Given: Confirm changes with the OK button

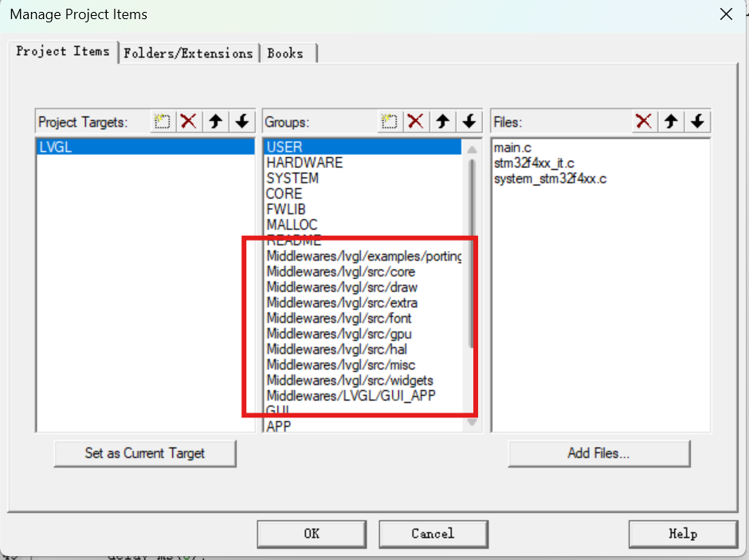Looking at the screenshot, I should coord(312,534).
